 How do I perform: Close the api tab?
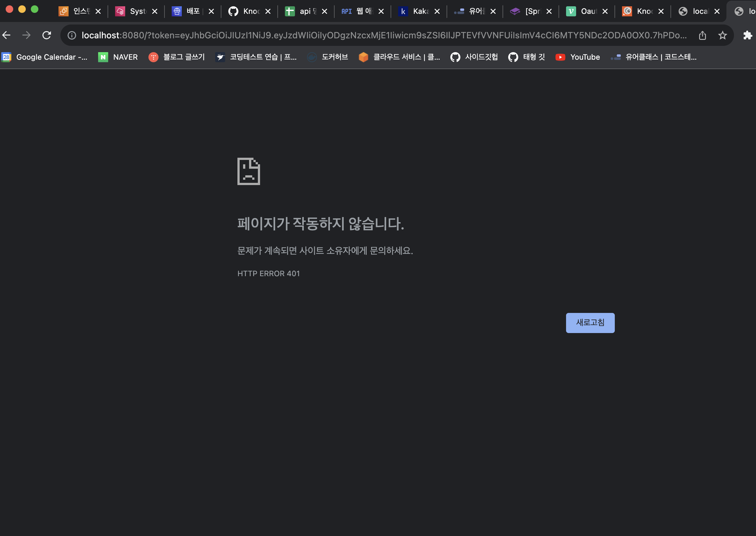[x=324, y=11]
